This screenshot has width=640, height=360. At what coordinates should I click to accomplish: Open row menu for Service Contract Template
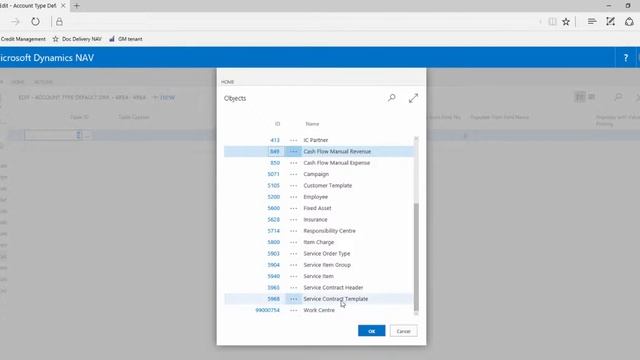click(x=293, y=299)
